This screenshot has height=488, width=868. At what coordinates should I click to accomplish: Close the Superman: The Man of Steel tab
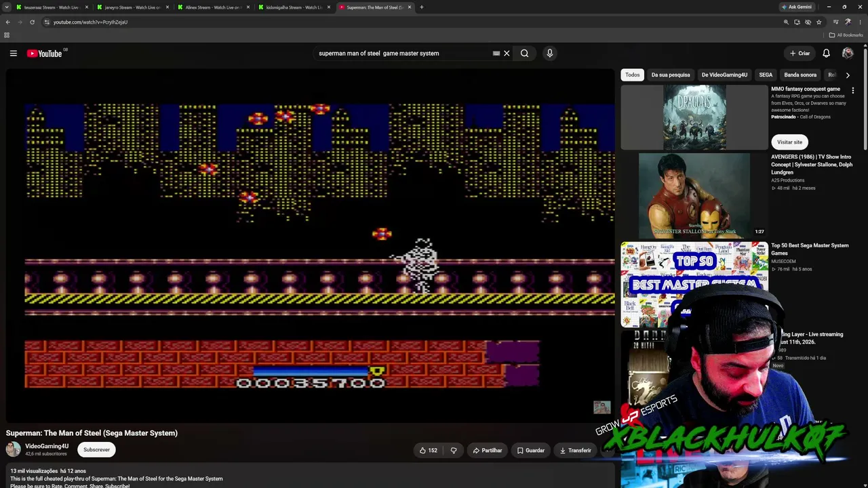[409, 7]
